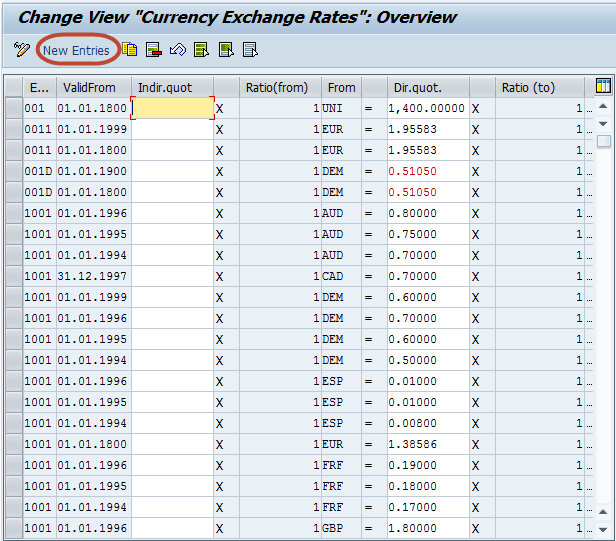Click the Select Block icon
The height and width of the screenshot is (541, 616).
click(x=226, y=49)
